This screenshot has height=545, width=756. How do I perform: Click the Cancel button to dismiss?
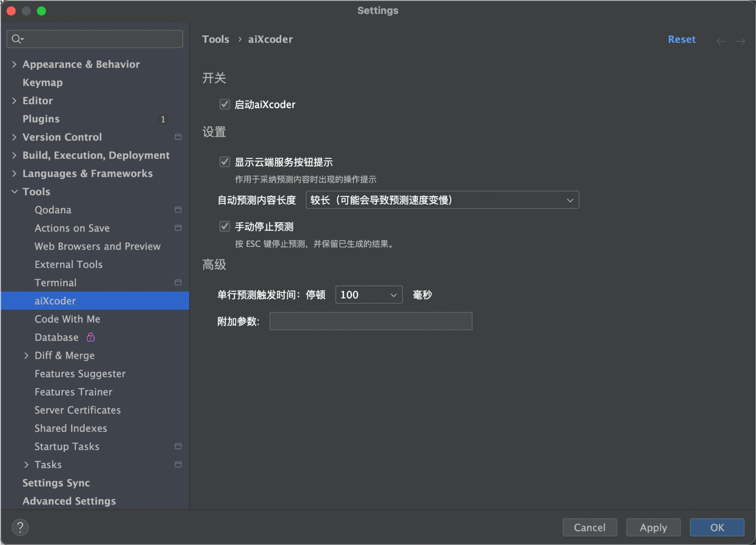(589, 527)
